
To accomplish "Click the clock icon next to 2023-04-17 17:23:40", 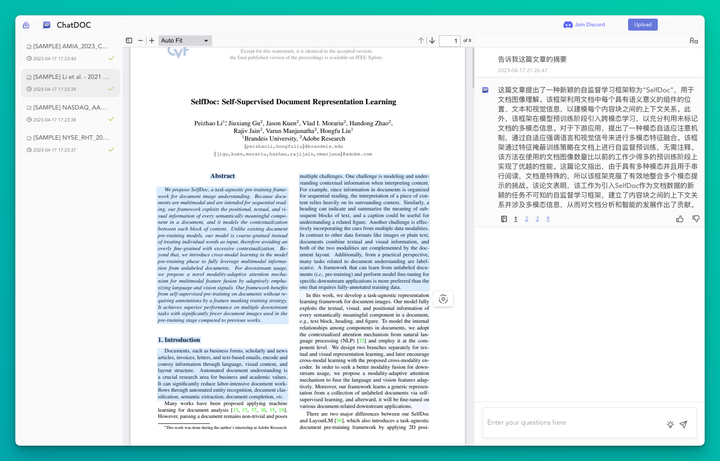I will pyautogui.click(x=29, y=58).
